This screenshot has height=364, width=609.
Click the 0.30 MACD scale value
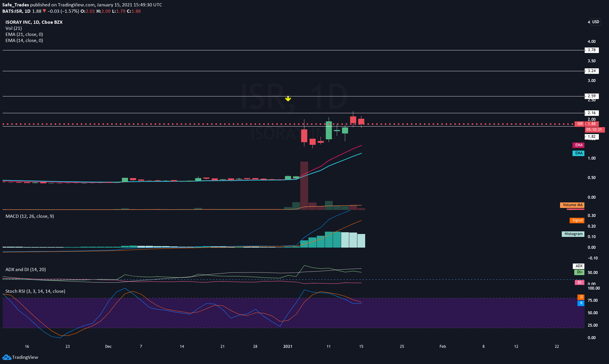(592, 215)
